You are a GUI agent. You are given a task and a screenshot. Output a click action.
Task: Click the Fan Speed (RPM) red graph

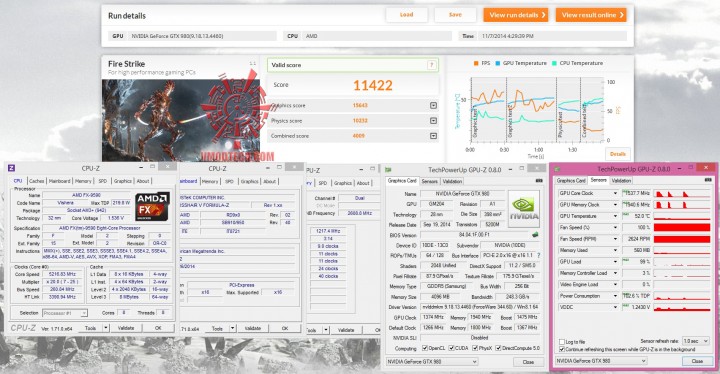[x=682, y=239]
